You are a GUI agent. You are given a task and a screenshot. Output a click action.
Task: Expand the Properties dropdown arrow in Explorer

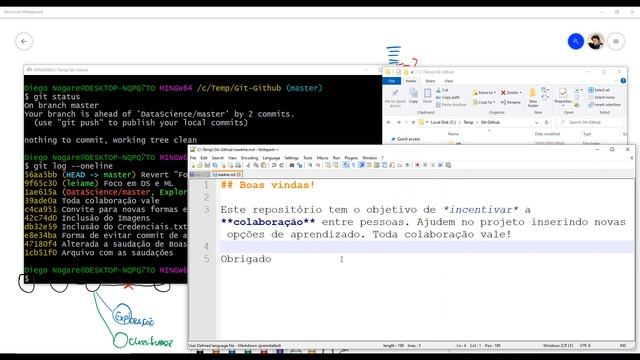pyautogui.click(x=563, y=106)
